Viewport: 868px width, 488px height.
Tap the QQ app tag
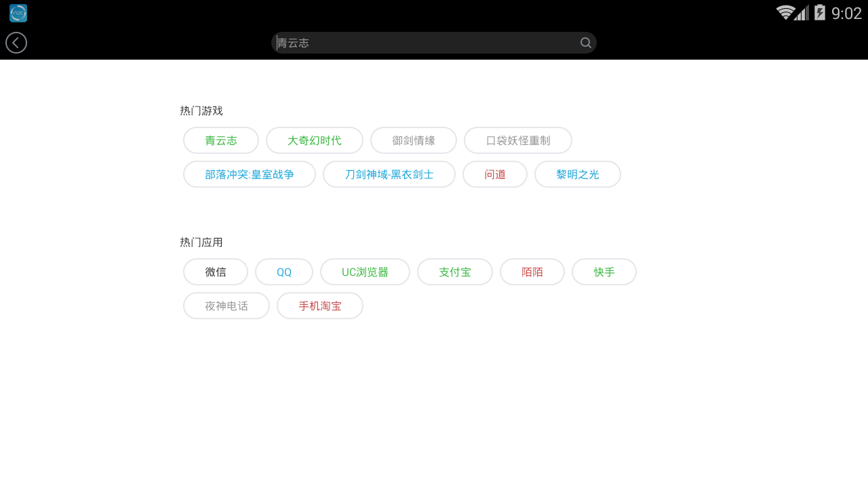[x=284, y=272]
